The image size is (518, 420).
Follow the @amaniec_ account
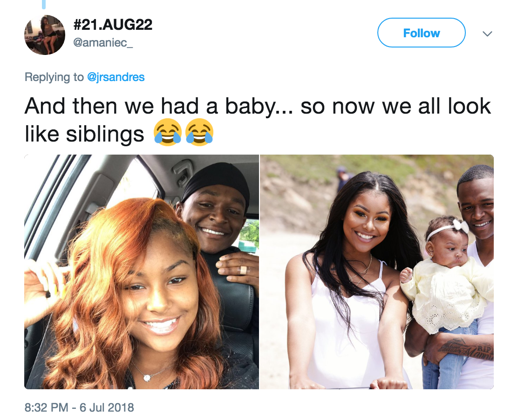coord(422,33)
